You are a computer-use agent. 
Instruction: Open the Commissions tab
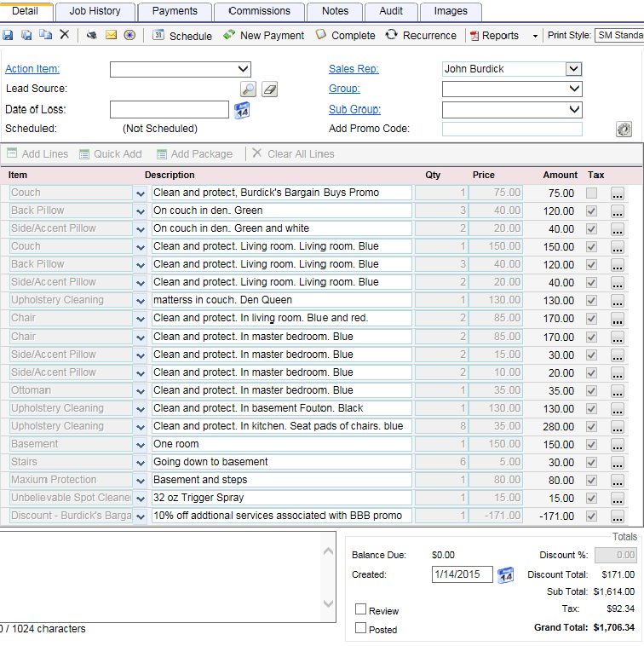tap(260, 11)
